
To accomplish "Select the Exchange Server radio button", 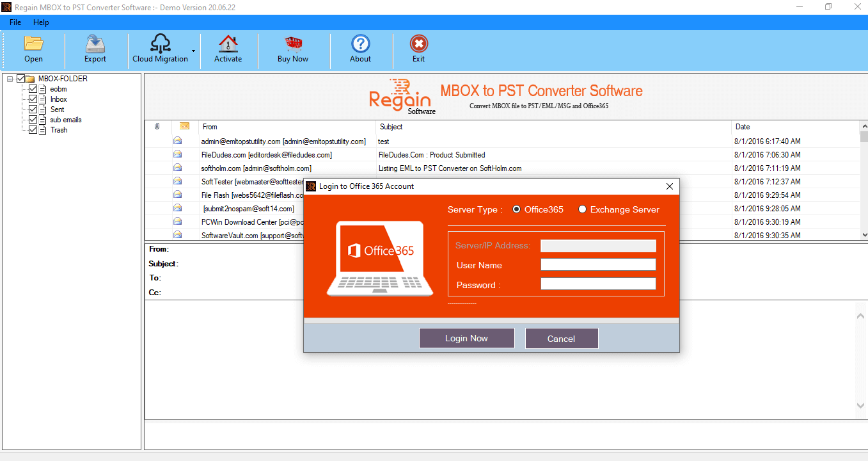I will (x=582, y=209).
